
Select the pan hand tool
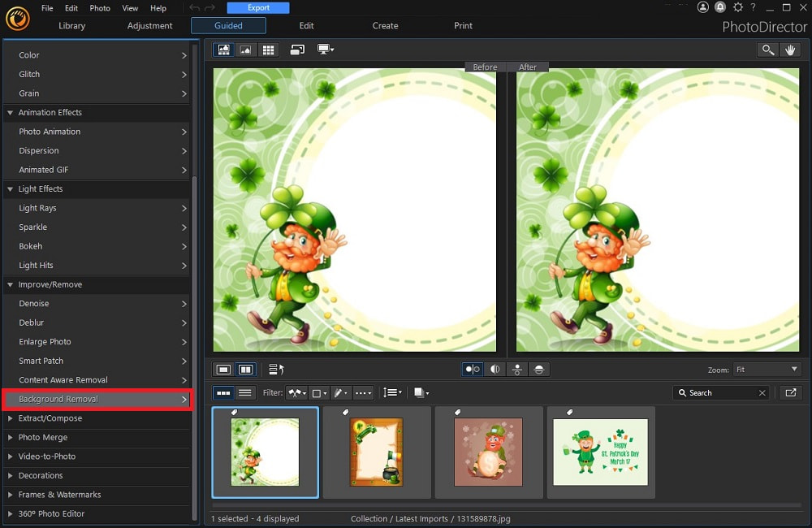click(x=790, y=50)
